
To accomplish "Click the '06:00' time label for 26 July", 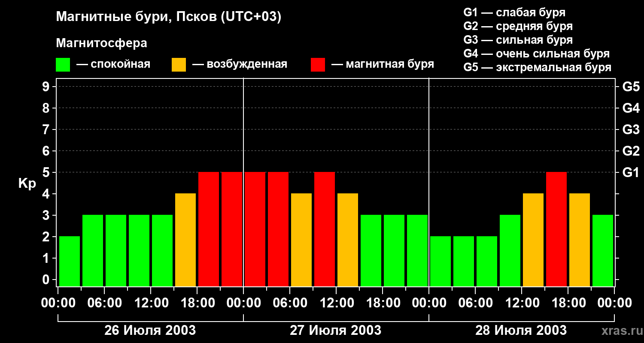I will coord(104,303).
